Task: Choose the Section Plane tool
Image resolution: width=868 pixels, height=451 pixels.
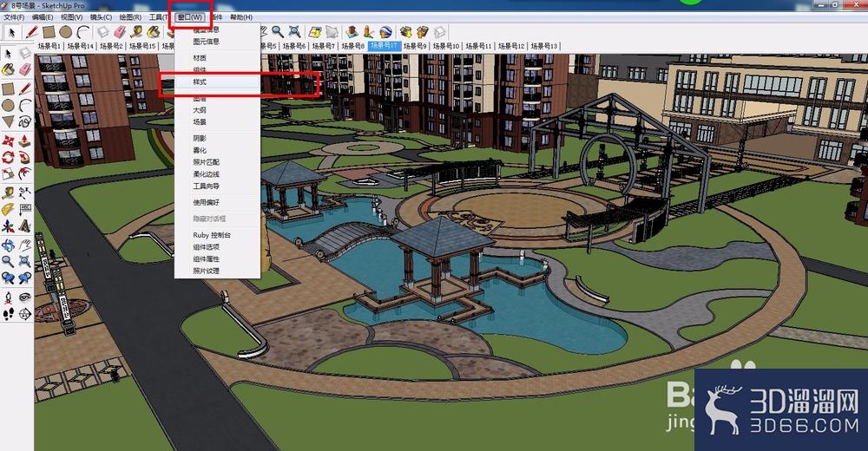Action: click(25, 314)
